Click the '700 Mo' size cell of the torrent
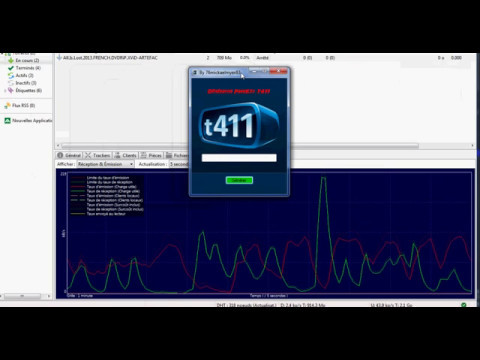Screen dimensions: 480x360 pos(224,58)
